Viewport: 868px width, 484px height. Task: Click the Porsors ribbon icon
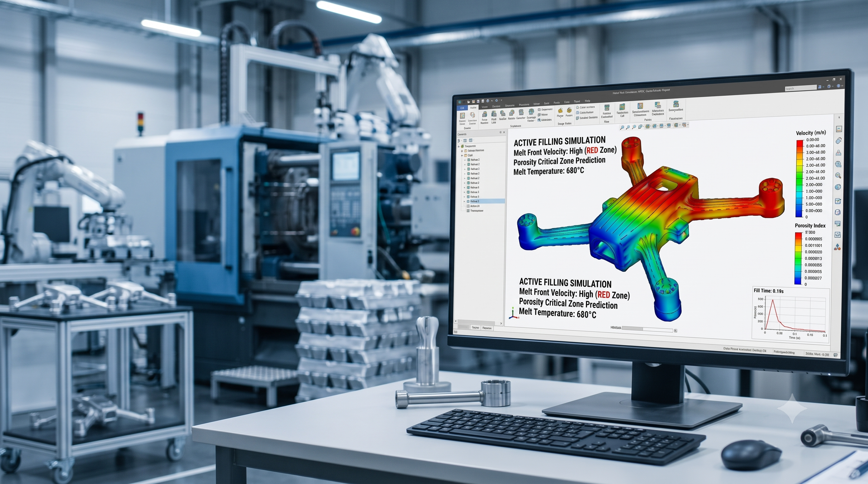click(x=569, y=112)
